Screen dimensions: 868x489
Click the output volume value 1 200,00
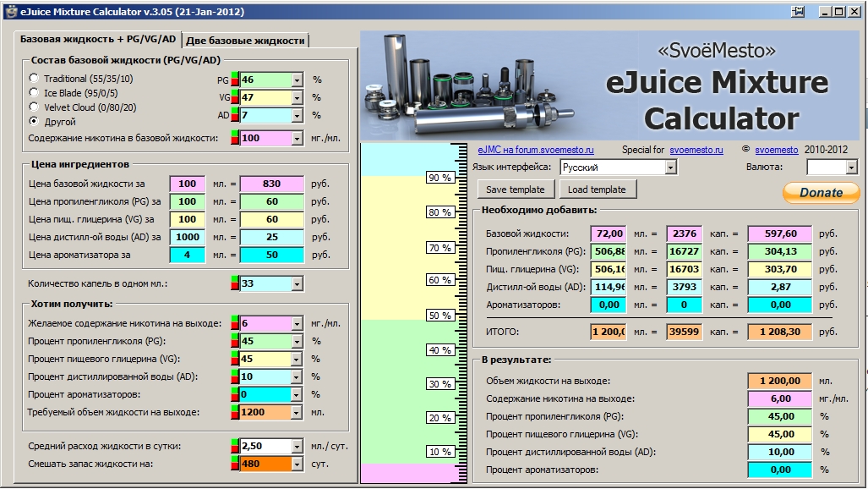(781, 381)
